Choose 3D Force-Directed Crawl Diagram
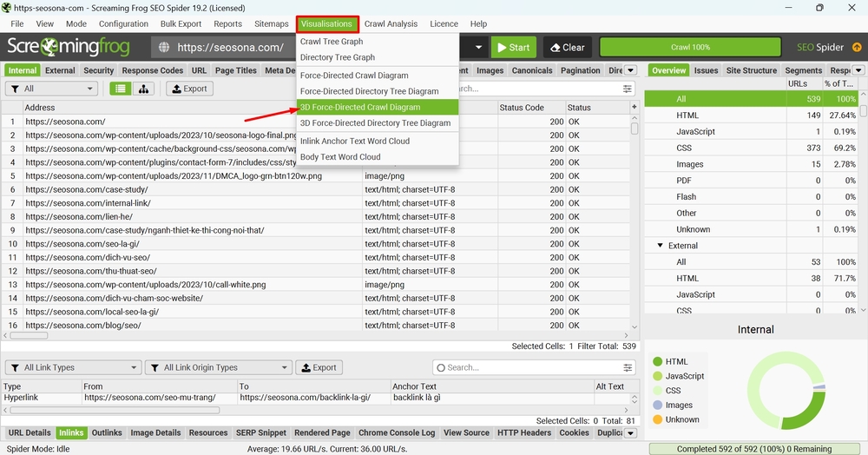The height and width of the screenshot is (455, 868). (x=377, y=108)
